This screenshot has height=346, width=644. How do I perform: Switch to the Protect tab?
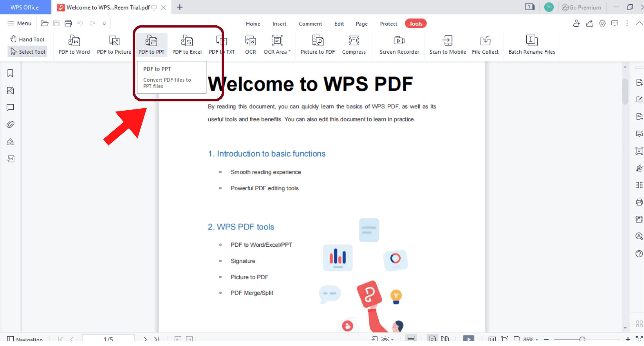(389, 24)
